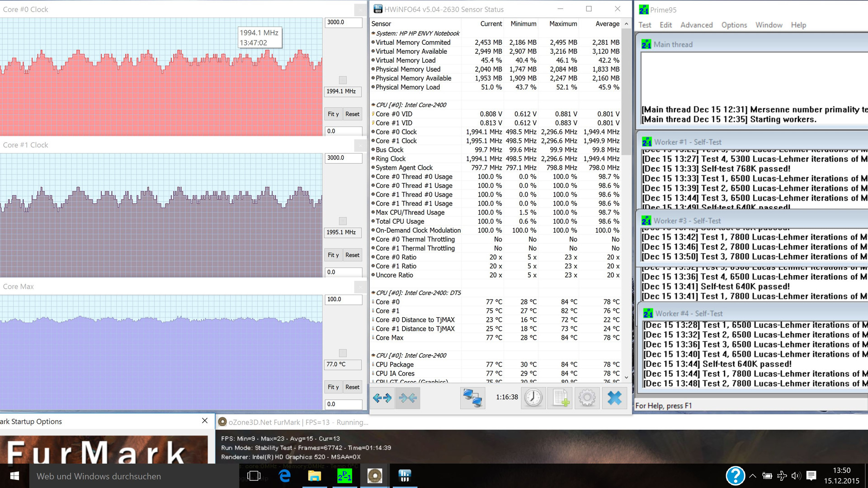The height and width of the screenshot is (488, 868).
Task: Open the Test menu in Prime95
Action: point(645,25)
